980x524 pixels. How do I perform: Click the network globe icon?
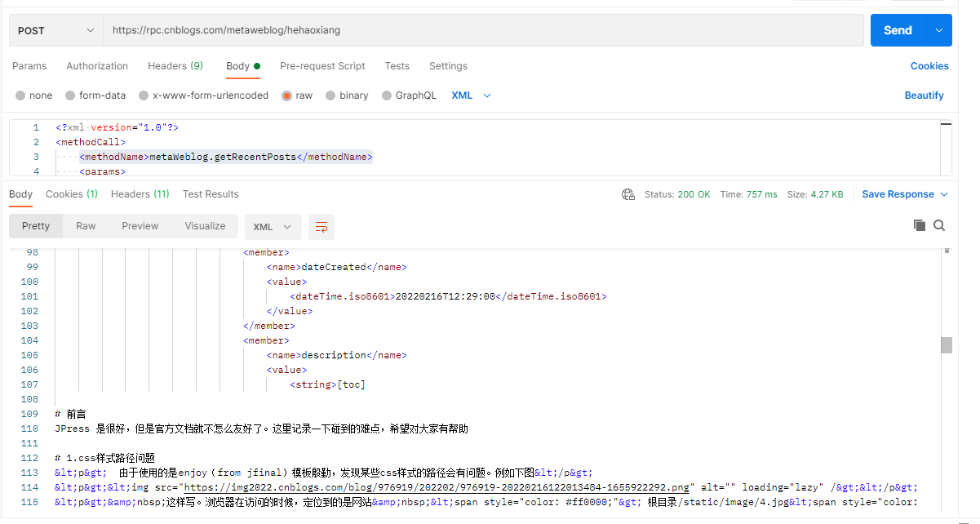(628, 194)
